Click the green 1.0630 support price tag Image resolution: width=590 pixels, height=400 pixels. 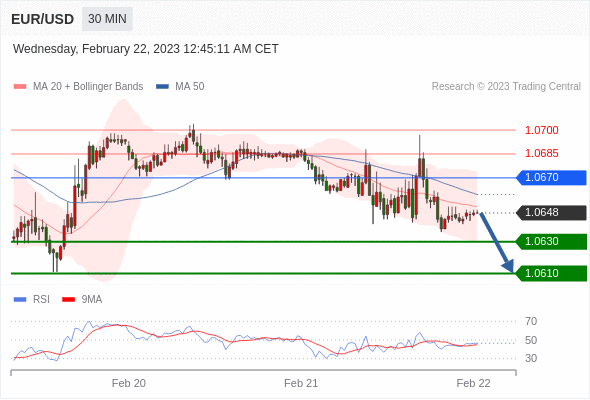tap(551, 242)
